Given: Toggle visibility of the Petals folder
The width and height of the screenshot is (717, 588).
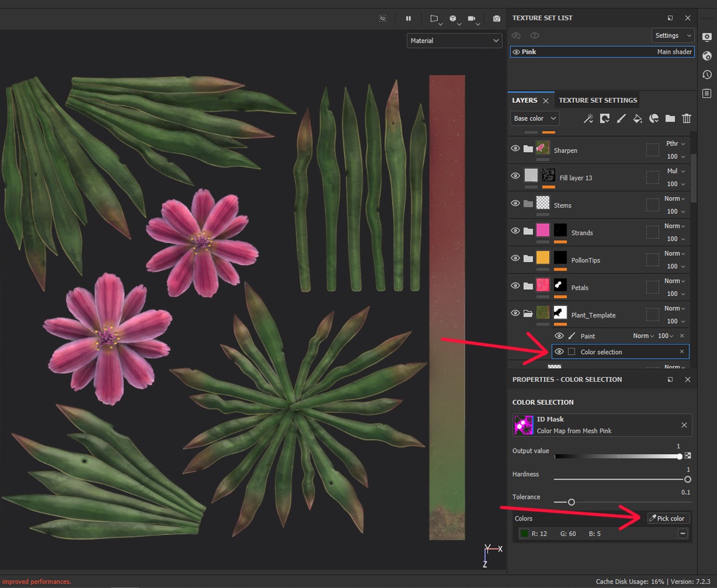Looking at the screenshot, I should click(515, 286).
